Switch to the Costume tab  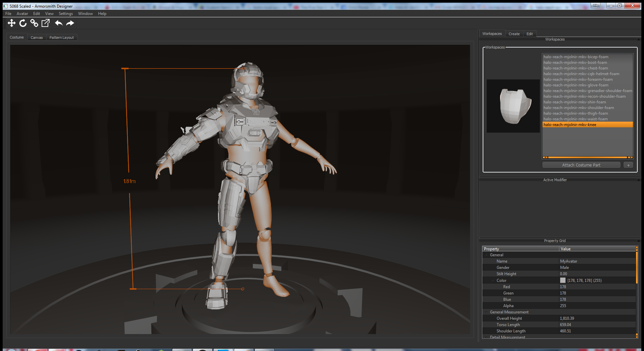[x=17, y=37]
